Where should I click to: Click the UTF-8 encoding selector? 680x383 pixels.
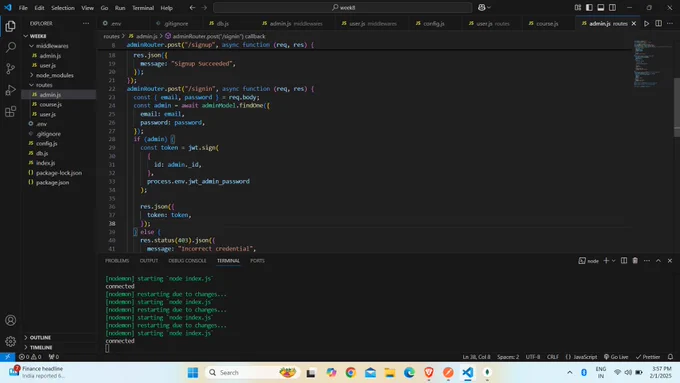click(533, 357)
